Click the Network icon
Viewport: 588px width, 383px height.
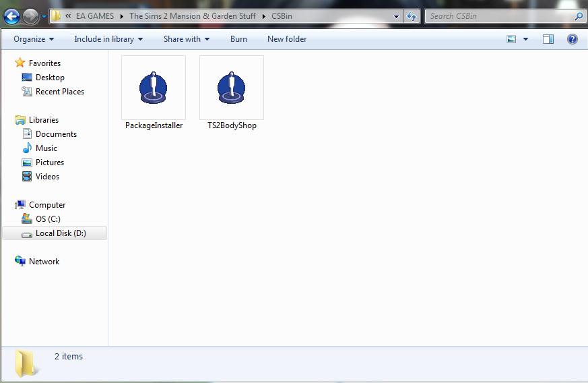point(20,260)
